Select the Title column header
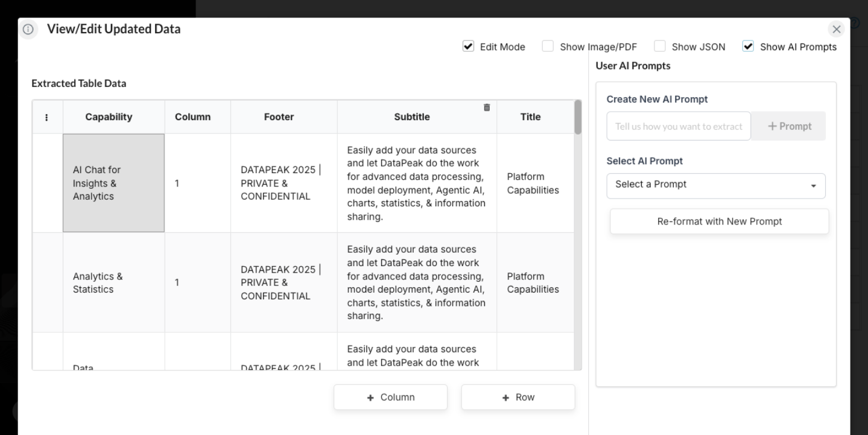 click(x=535, y=117)
